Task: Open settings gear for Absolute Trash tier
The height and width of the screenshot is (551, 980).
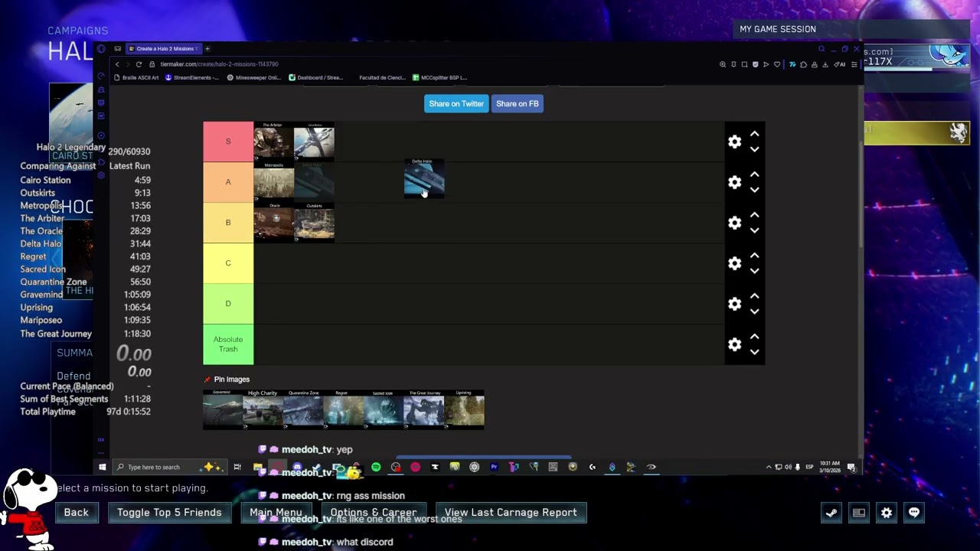Action: point(734,344)
